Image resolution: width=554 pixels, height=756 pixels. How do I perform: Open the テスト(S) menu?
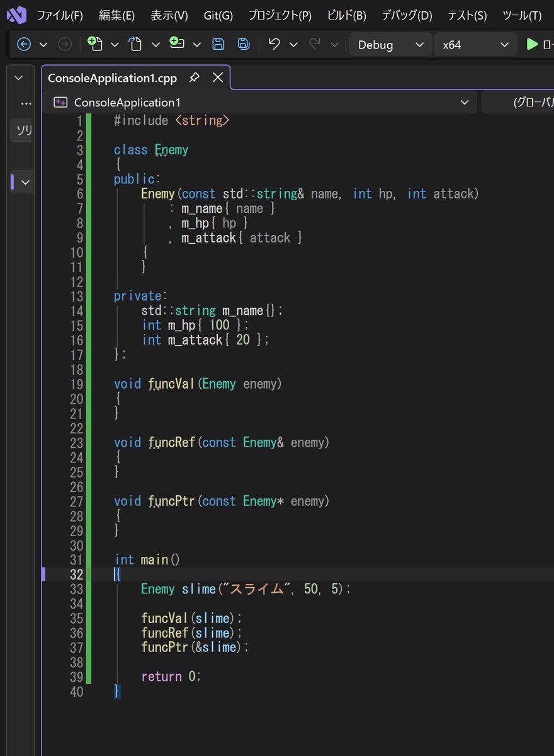point(467,16)
